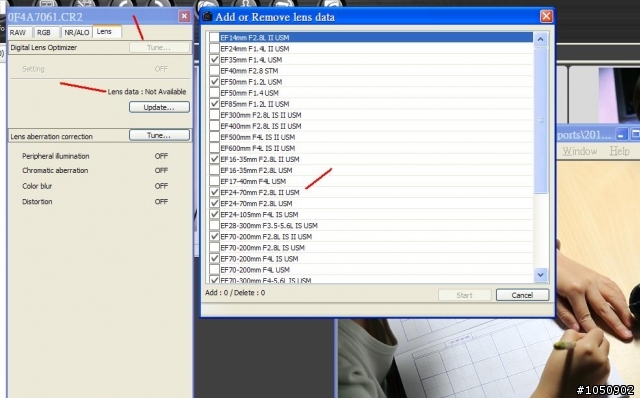
Task: Click the Distortion row label
Action: 37,201
